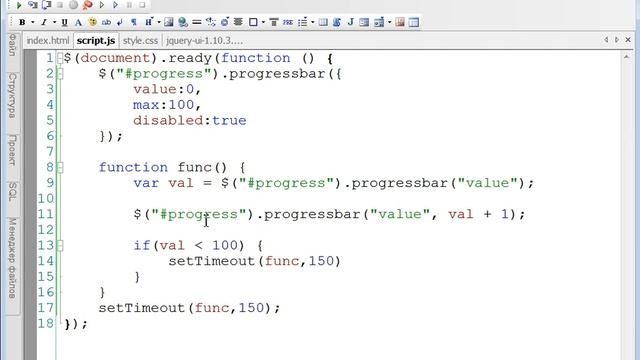
Task: Insert an image with the picture icon
Action: coord(169,22)
